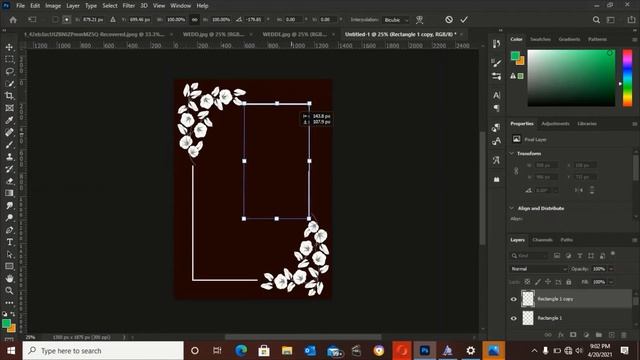Image resolution: width=640 pixels, height=360 pixels.
Task: Toggle lock position icon
Action: 548,282
